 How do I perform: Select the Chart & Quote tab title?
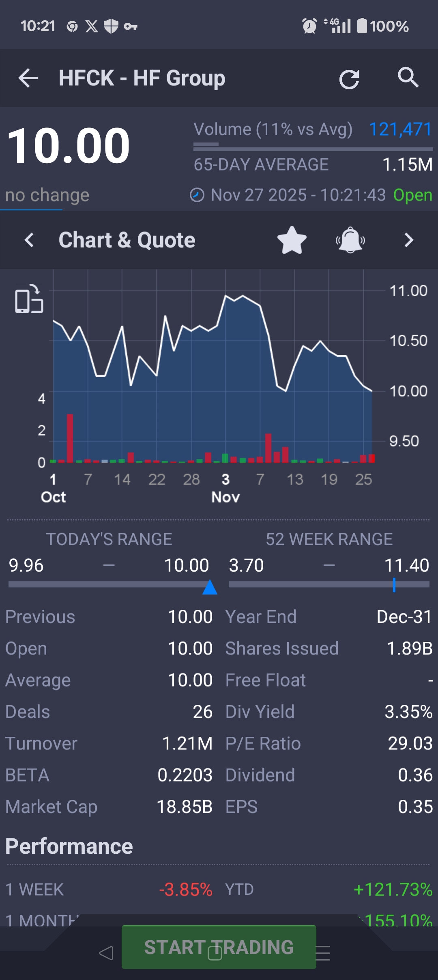[x=127, y=240]
